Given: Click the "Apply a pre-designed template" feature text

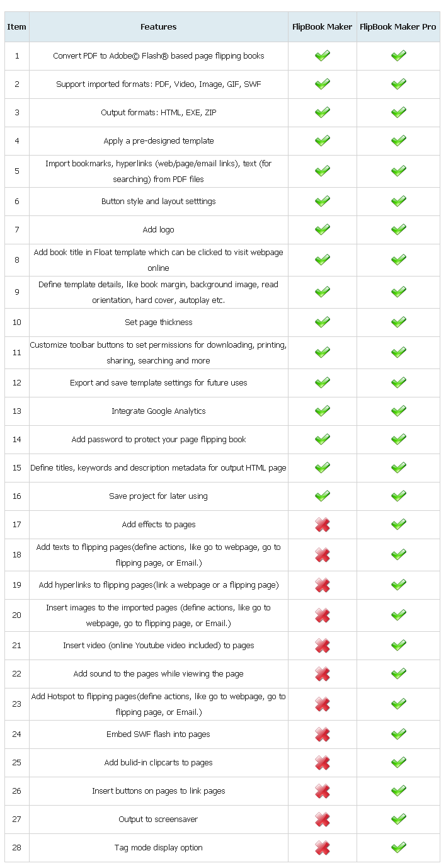Looking at the screenshot, I should (159, 140).
